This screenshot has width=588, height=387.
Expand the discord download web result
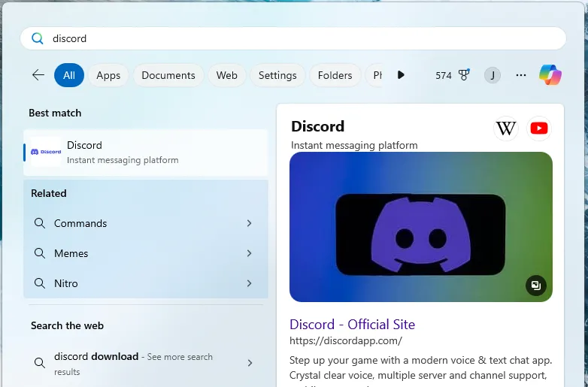point(249,363)
